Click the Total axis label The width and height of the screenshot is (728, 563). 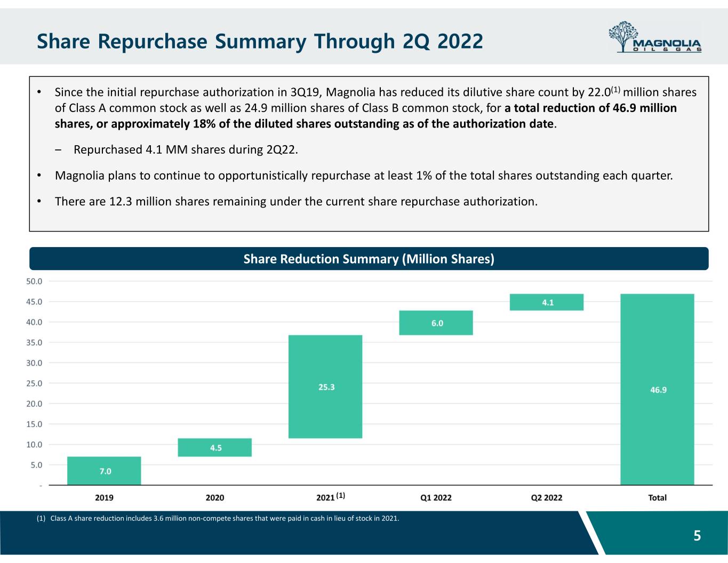(x=657, y=497)
